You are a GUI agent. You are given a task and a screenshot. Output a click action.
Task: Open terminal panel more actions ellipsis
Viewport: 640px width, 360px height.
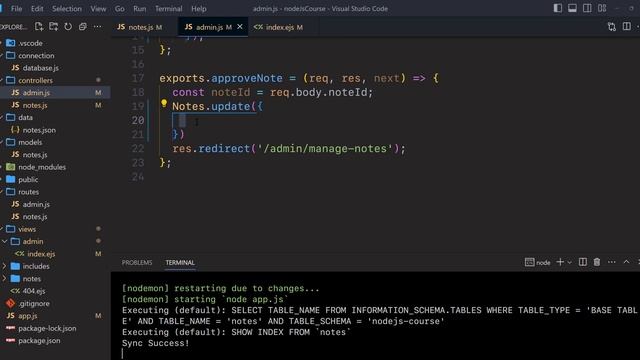click(611, 262)
